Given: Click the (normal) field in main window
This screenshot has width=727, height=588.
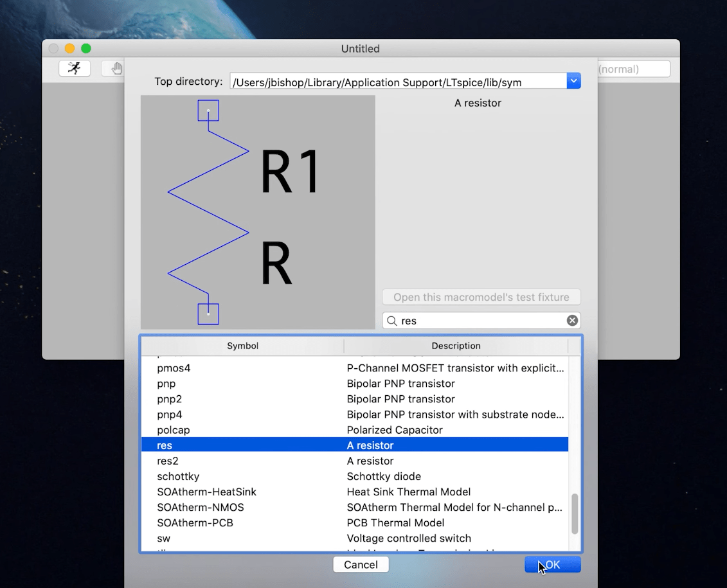Looking at the screenshot, I should click(634, 69).
